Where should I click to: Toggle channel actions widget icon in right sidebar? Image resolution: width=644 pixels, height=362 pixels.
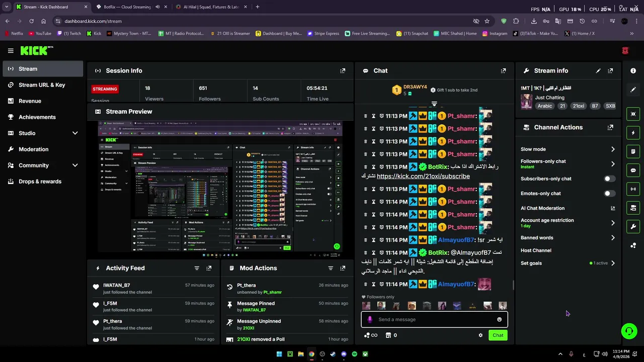click(633, 208)
